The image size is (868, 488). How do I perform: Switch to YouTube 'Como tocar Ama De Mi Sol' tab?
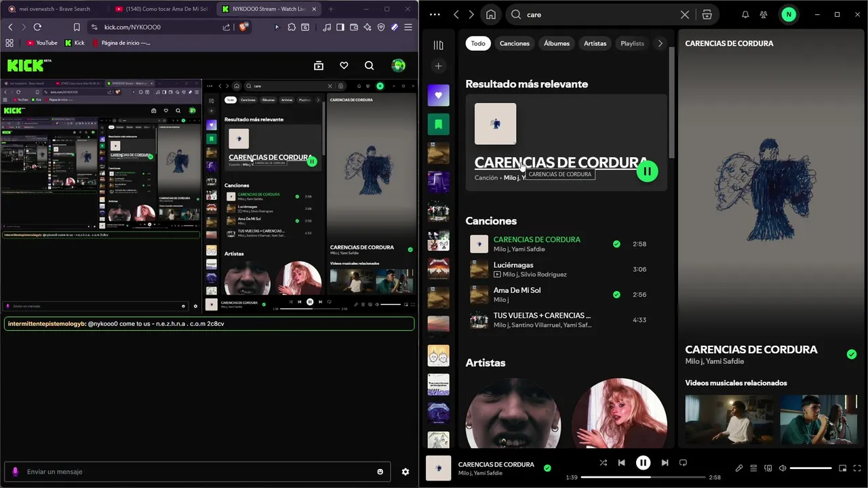click(x=161, y=9)
